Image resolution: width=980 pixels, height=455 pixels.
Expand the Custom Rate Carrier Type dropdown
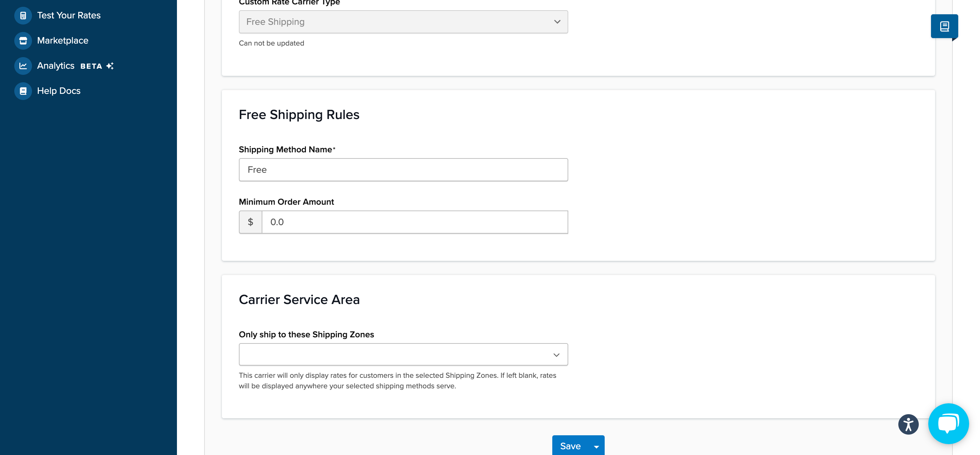403,22
